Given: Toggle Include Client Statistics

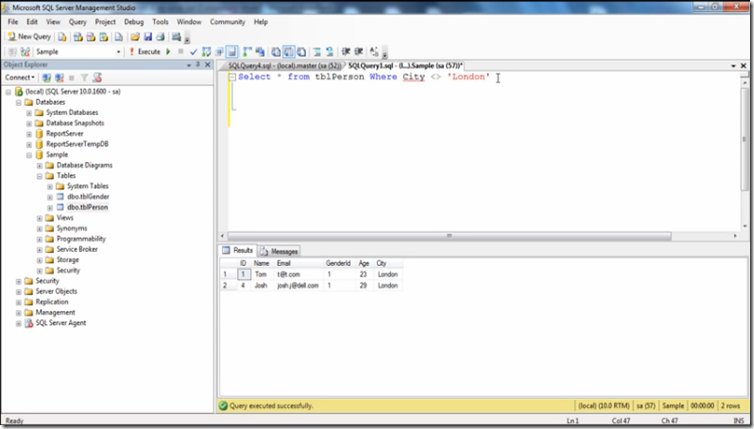Looking at the screenshot, I should coord(260,51).
